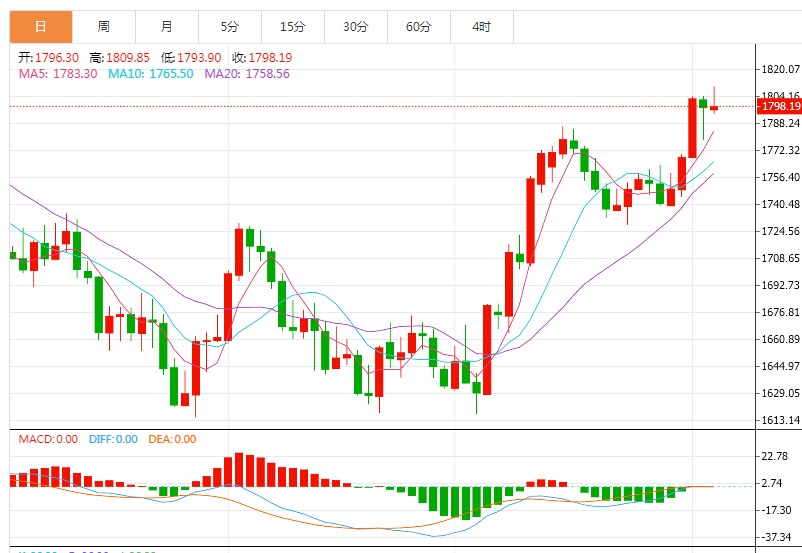Click the 1788.24 price axis label
This screenshot has width=802, height=553.
(x=781, y=123)
